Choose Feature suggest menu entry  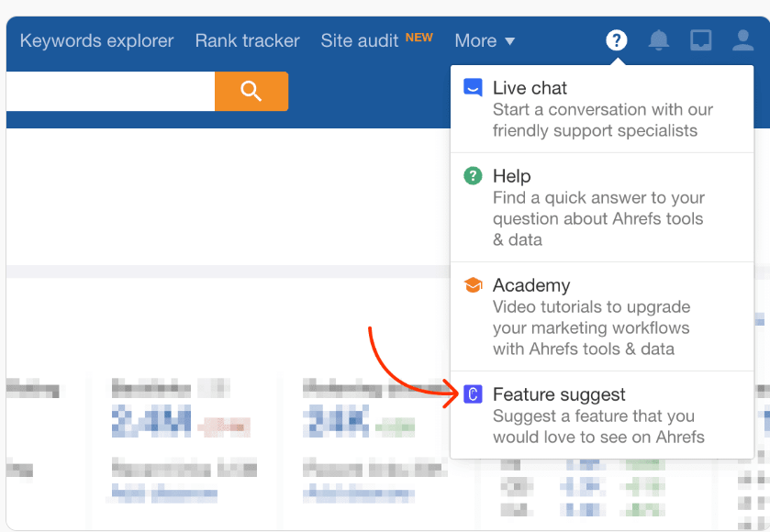point(602,416)
